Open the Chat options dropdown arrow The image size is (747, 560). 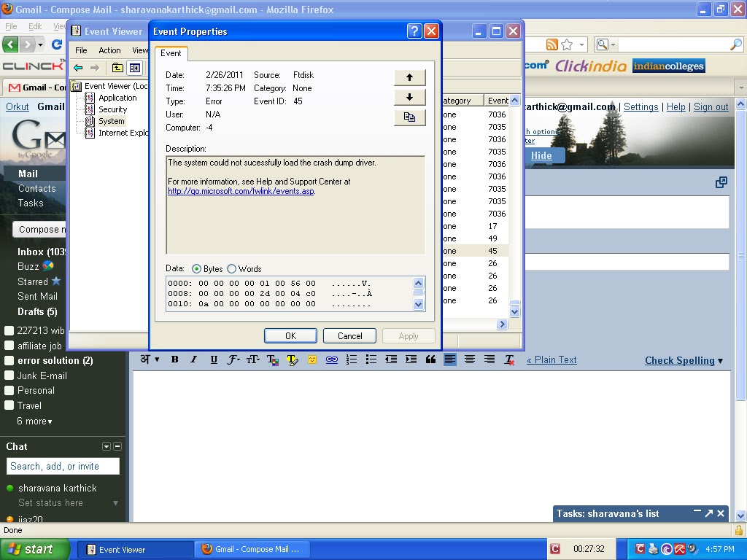point(107,446)
